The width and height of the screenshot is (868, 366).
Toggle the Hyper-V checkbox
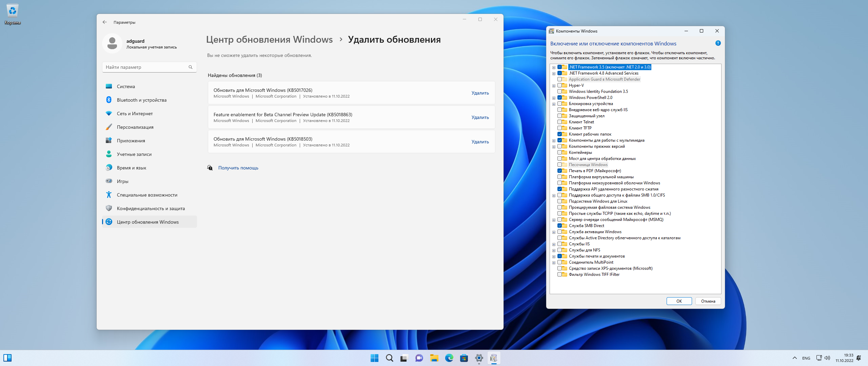[559, 85]
